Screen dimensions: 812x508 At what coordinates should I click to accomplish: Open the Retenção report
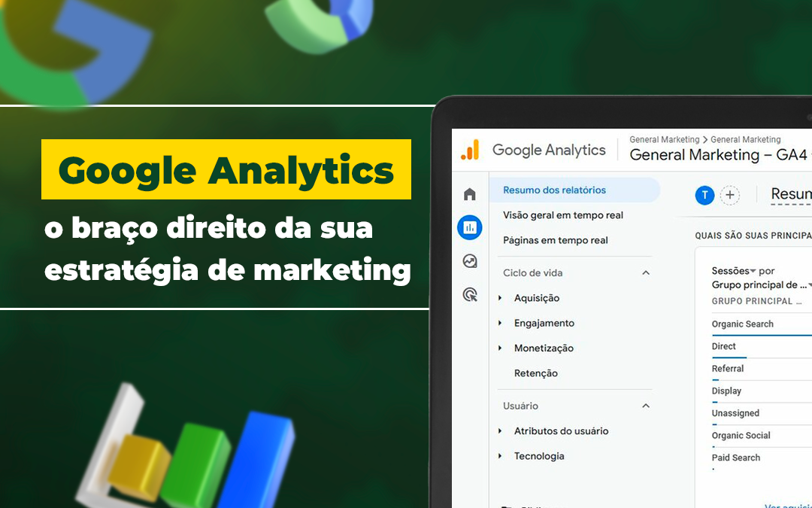click(536, 373)
